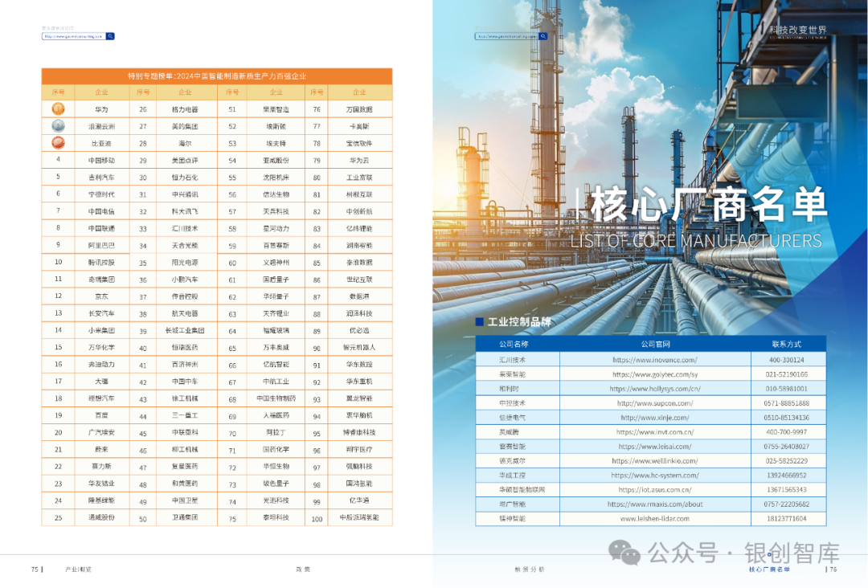Open the https://www.golytec.com/sy link
Viewport: 868px width, 588px height.
655,374
